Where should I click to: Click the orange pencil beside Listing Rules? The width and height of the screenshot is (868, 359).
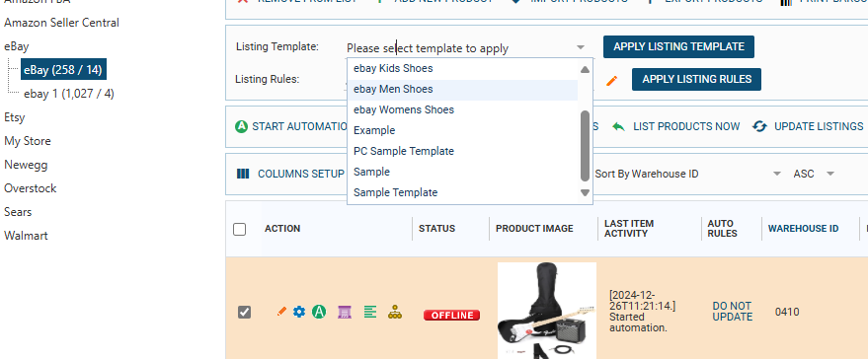611,80
